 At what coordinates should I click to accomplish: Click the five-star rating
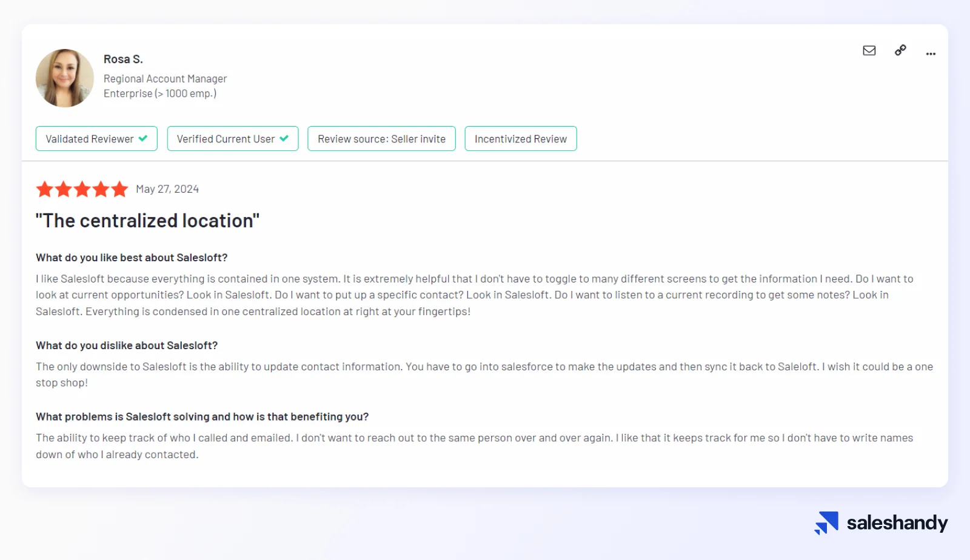coord(82,189)
